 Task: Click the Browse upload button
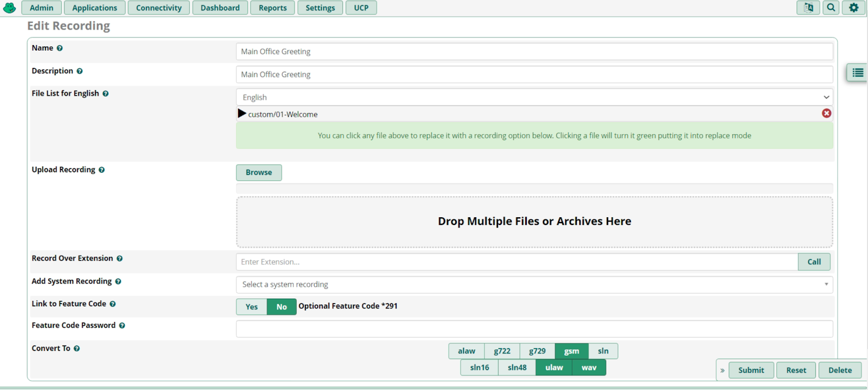259,173
